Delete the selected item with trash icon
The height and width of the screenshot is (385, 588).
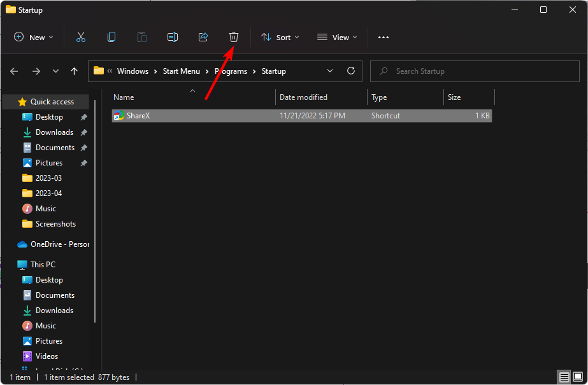coord(234,37)
